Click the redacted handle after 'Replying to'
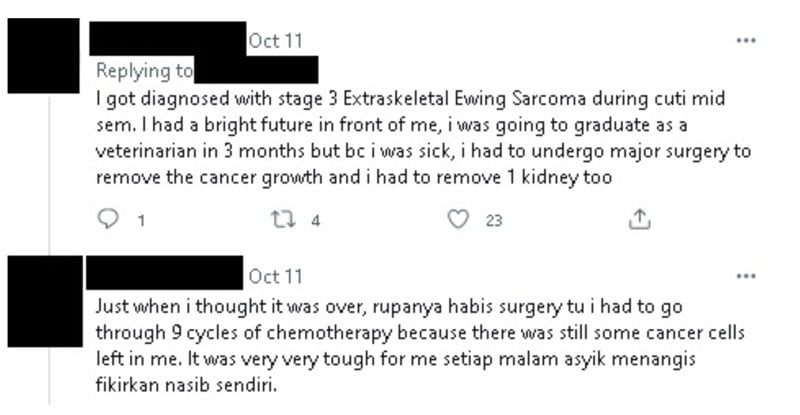800x415 pixels. pyautogui.click(x=256, y=70)
